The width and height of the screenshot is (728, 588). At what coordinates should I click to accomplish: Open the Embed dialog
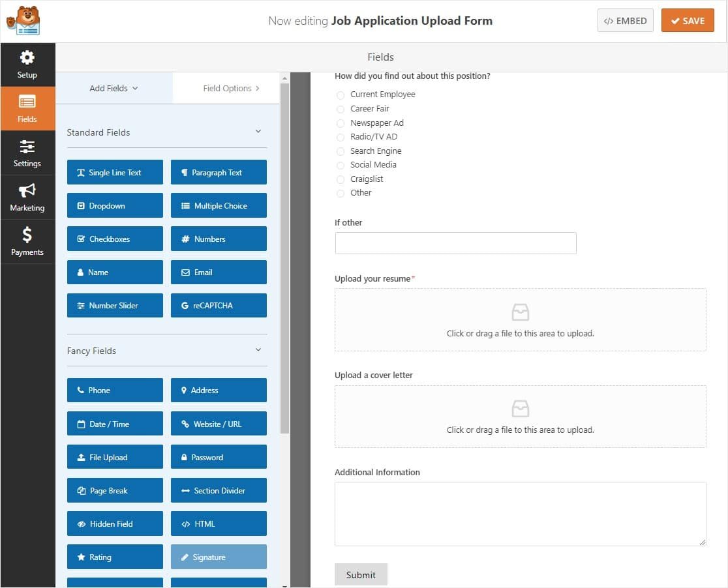click(x=625, y=20)
